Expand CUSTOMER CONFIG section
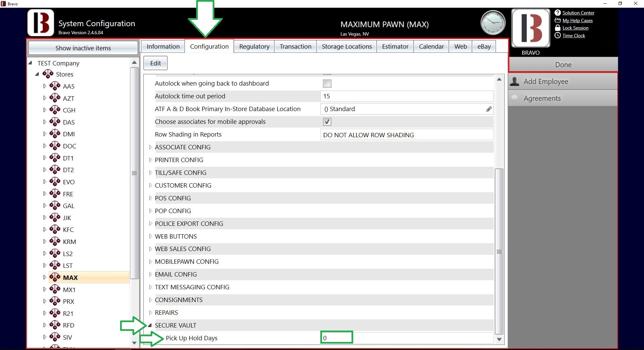The height and width of the screenshot is (350, 644). point(151,185)
